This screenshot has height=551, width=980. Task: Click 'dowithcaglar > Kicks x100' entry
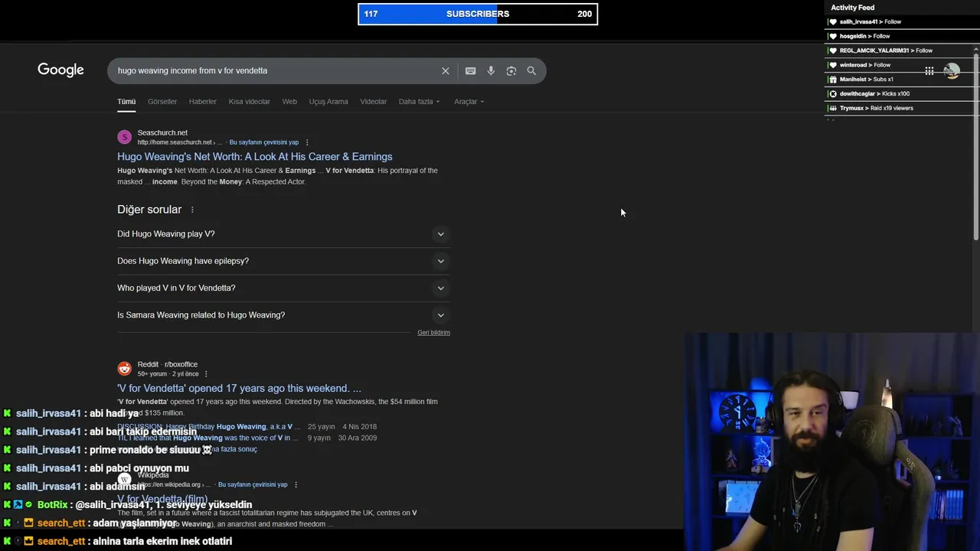874,94
